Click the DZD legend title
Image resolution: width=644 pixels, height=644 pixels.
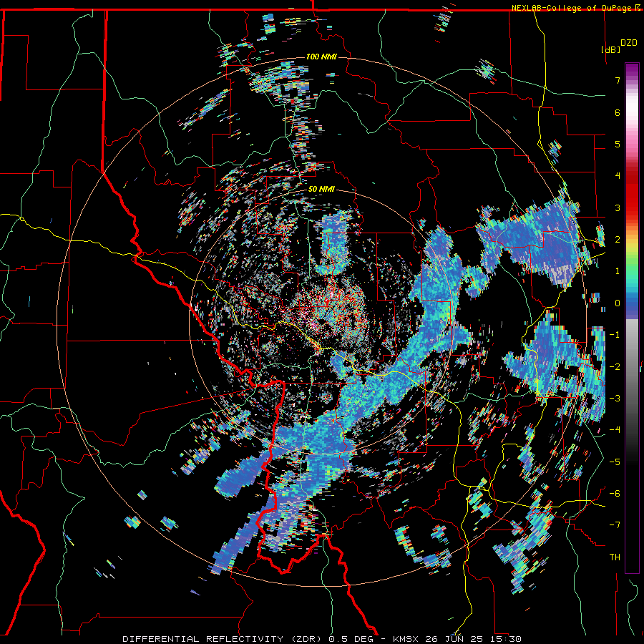[629, 43]
